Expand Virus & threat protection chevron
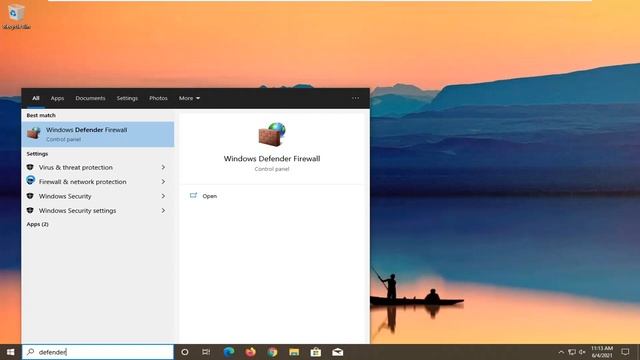Viewport: 640px width, 360px height. [163, 167]
